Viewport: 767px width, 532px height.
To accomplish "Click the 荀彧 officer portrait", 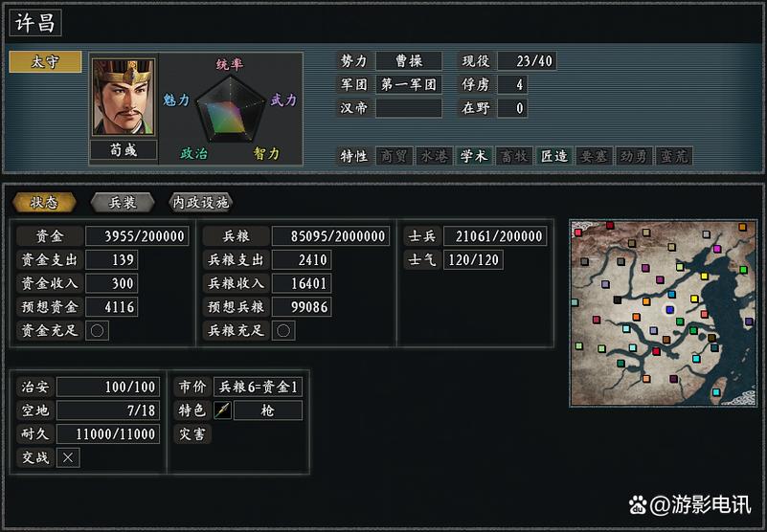I will click(124, 97).
